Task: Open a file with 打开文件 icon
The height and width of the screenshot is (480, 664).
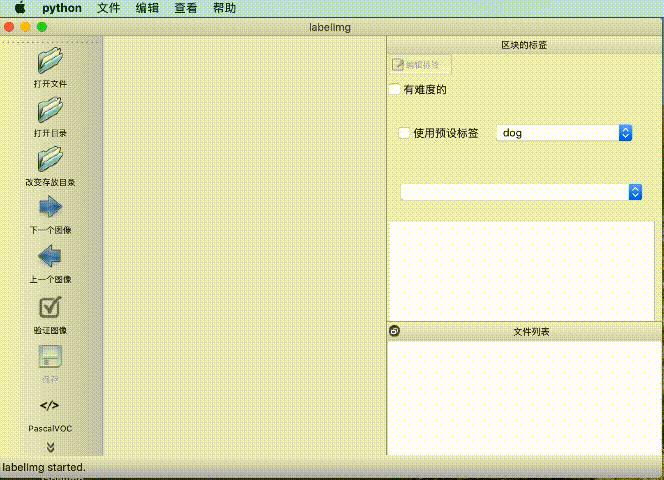Action: (x=50, y=61)
